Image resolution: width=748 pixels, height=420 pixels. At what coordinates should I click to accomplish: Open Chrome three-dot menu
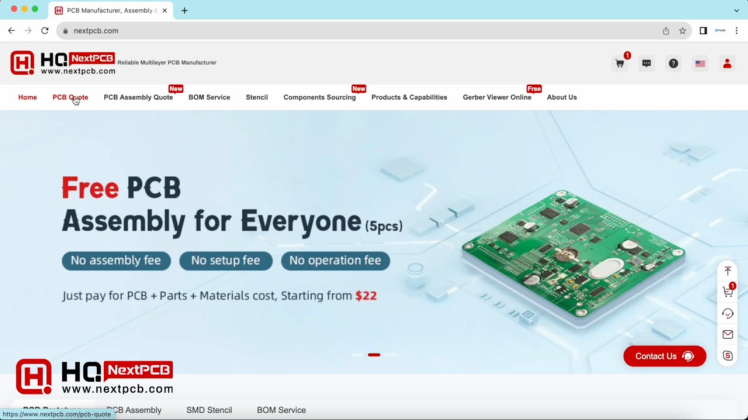737,31
